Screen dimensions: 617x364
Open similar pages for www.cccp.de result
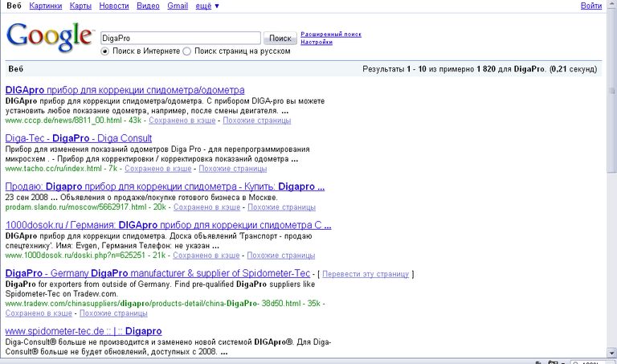pyautogui.click(x=257, y=121)
